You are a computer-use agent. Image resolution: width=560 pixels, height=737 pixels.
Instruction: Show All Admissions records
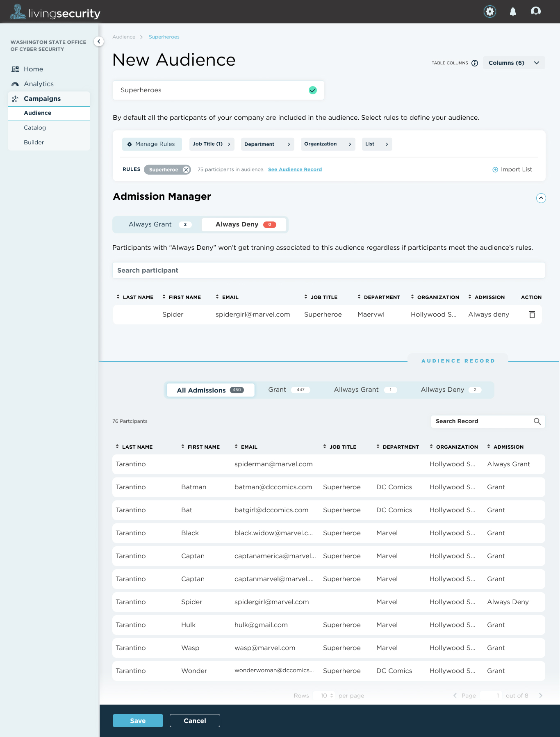pos(210,390)
